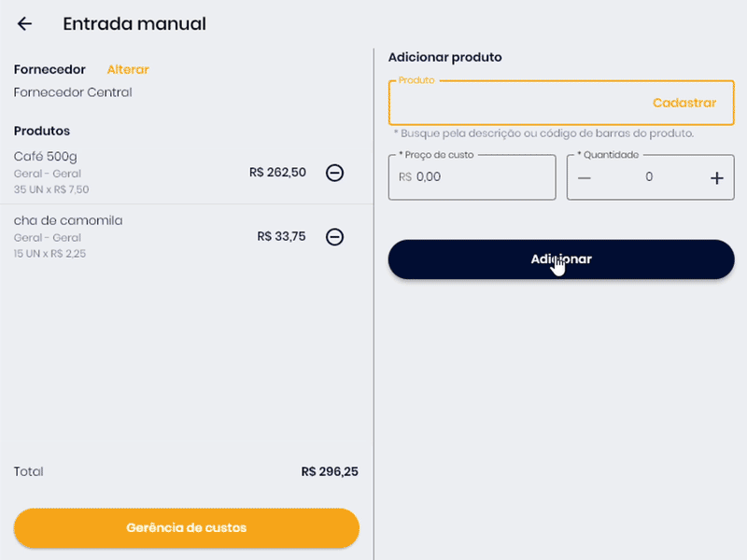Viewport: 747px width, 560px height.
Task: Open Gerência de custos
Action: click(186, 528)
